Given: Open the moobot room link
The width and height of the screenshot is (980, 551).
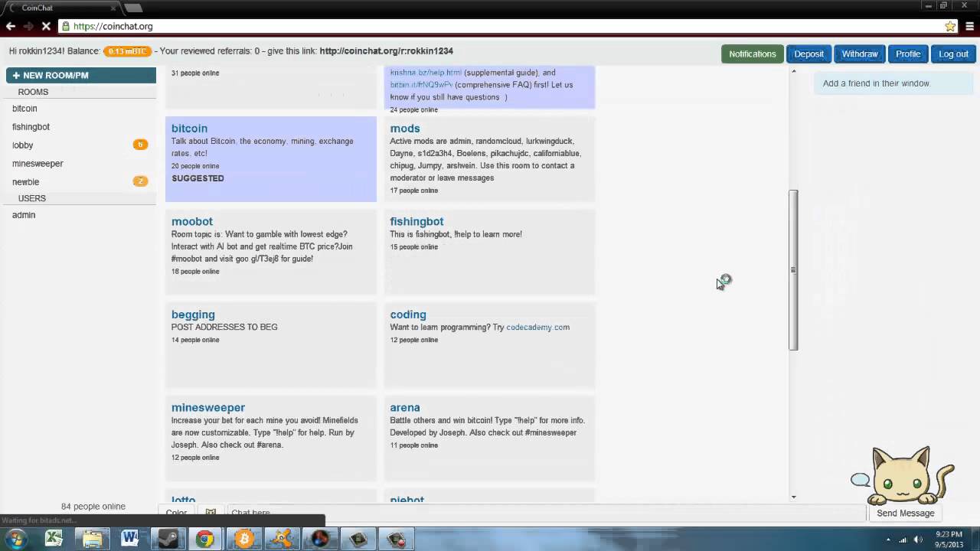Looking at the screenshot, I should pyautogui.click(x=192, y=221).
